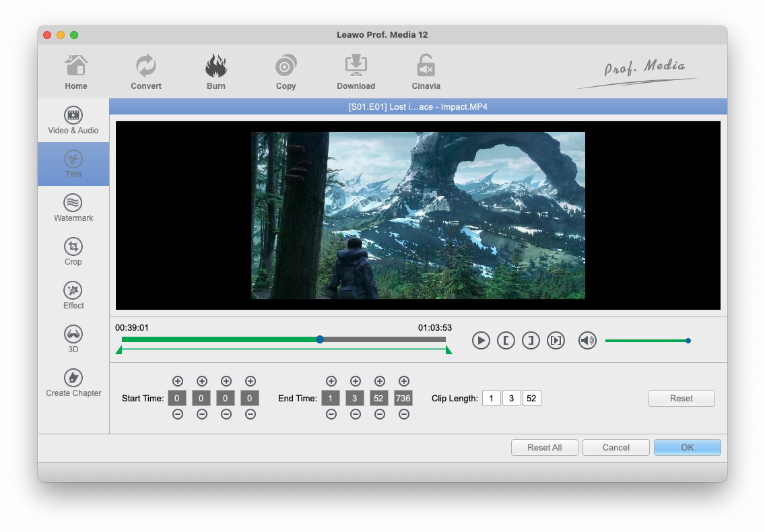Click the Start Time milliseconds field
The height and width of the screenshot is (532, 765).
[249, 398]
